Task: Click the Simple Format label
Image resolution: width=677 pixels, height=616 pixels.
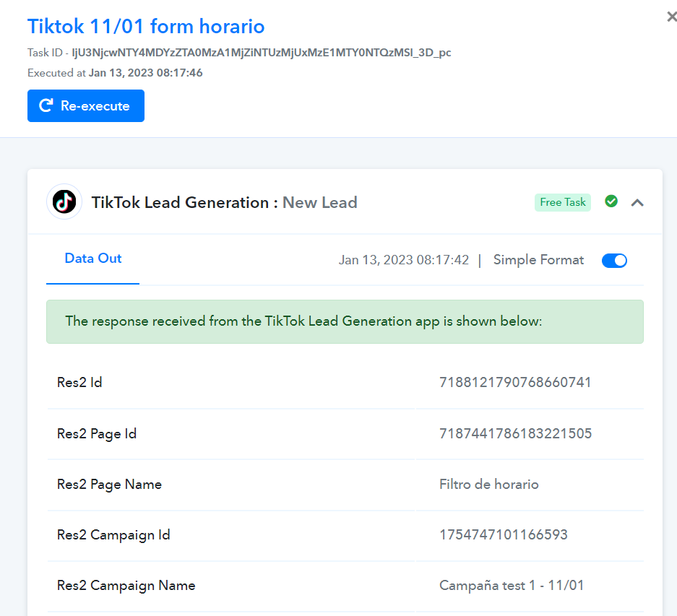Action: click(x=538, y=260)
